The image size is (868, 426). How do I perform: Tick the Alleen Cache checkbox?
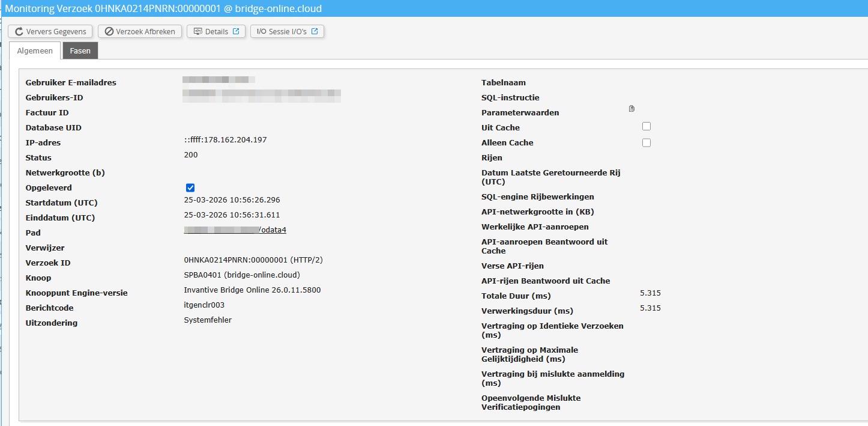pos(646,143)
